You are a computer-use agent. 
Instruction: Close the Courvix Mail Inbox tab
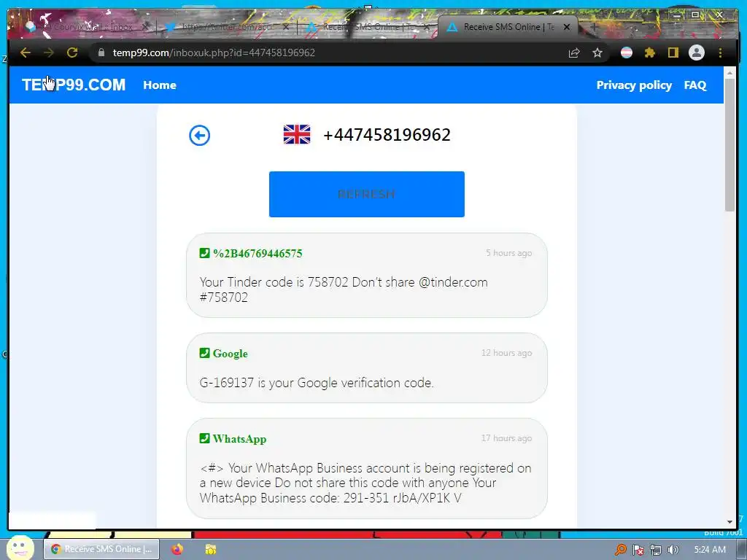point(146,27)
